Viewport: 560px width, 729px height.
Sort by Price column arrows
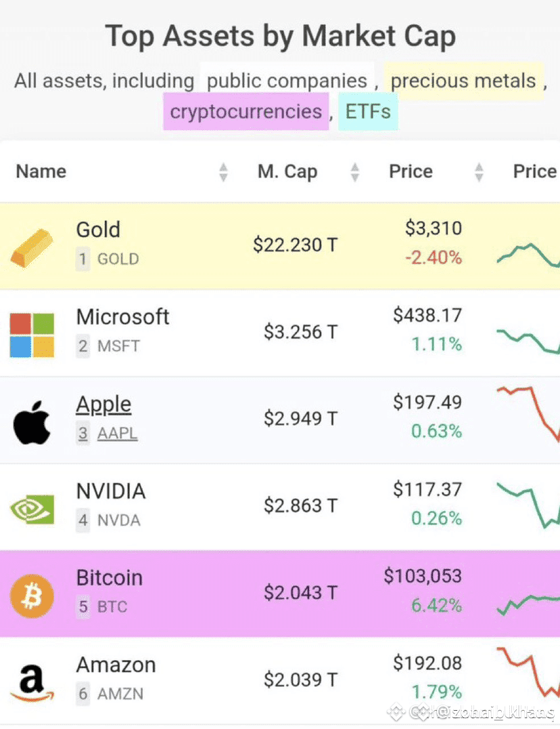click(479, 172)
